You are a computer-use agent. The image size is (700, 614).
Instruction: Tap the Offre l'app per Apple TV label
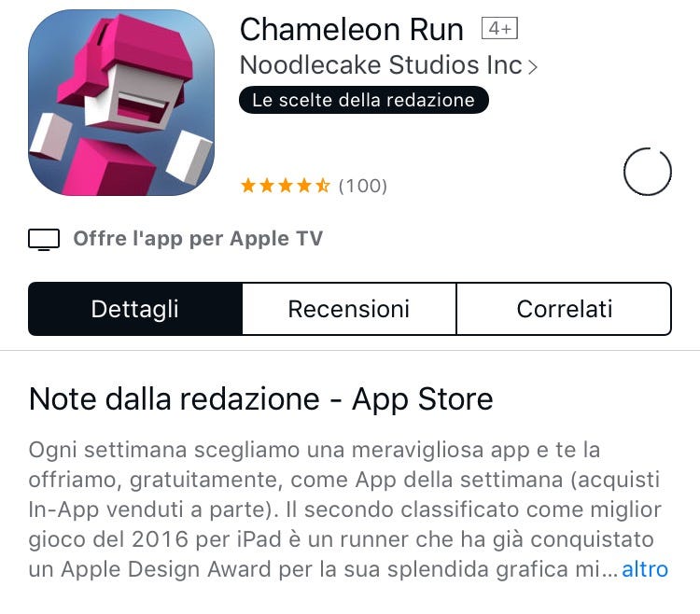point(198,239)
